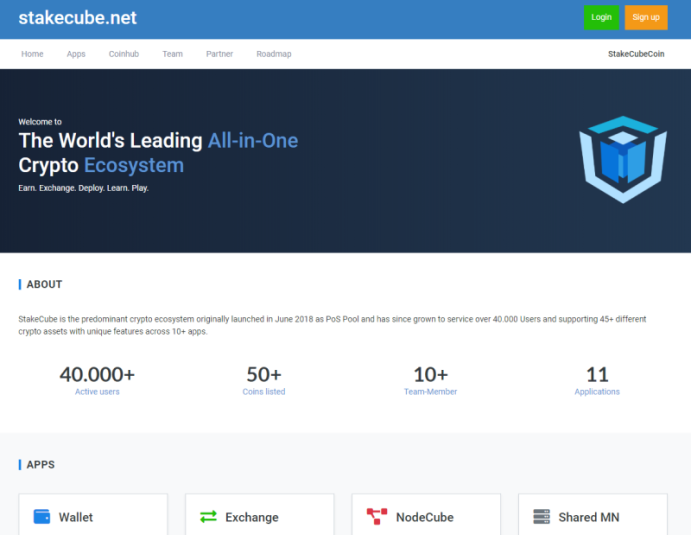Open the Shared MN app card
The image size is (691, 535).
point(593,514)
